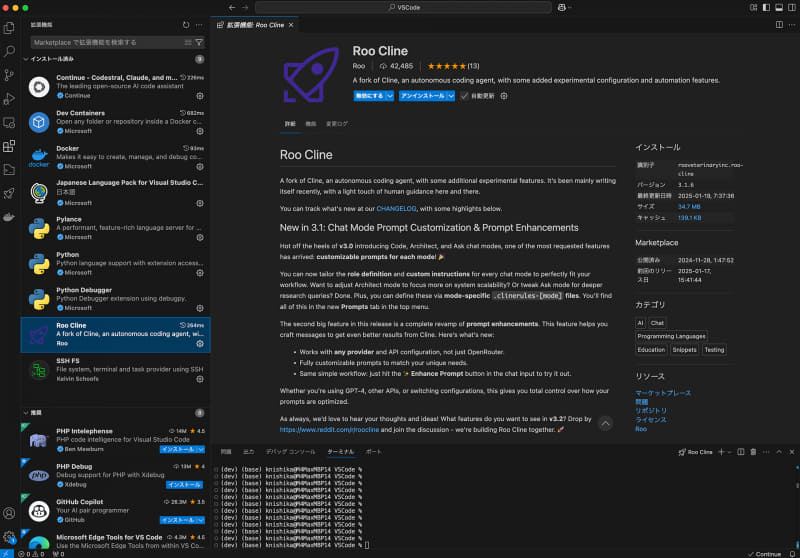This screenshot has height=558, width=800.
Task: Open Roo Cline extension settings gear in header
Action: 504,96
